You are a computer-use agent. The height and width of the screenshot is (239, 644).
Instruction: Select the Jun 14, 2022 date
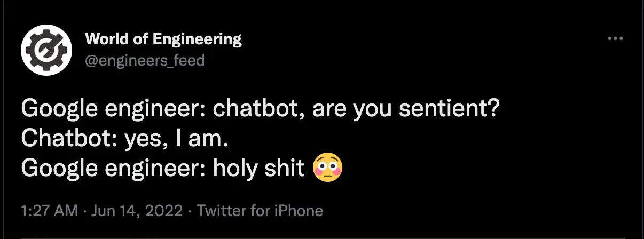pos(138,211)
